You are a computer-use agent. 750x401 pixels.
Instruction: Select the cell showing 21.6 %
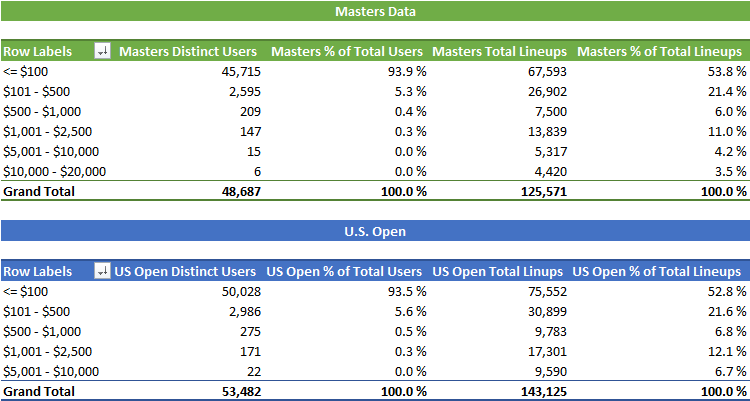tap(727, 312)
